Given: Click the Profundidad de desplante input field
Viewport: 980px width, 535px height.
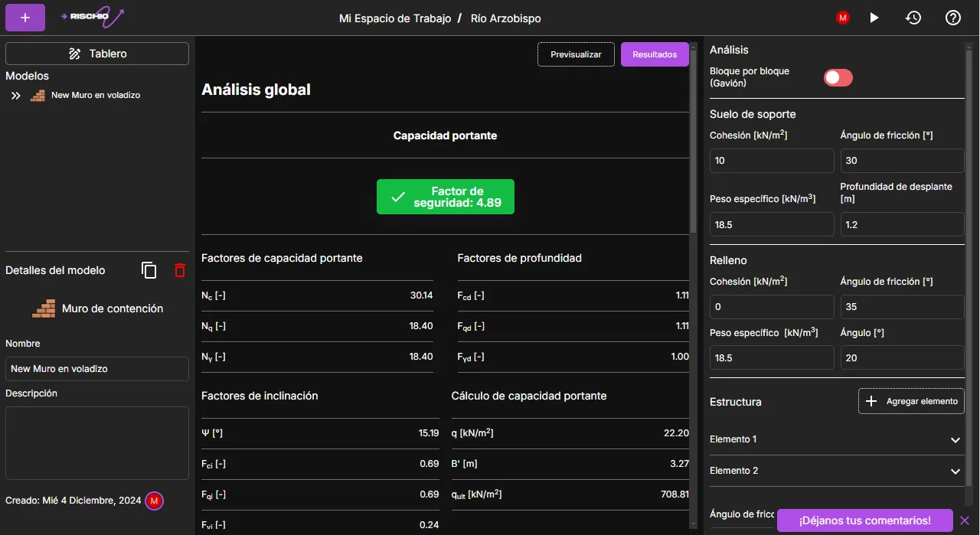Looking at the screenshot, I should [902, 224].
